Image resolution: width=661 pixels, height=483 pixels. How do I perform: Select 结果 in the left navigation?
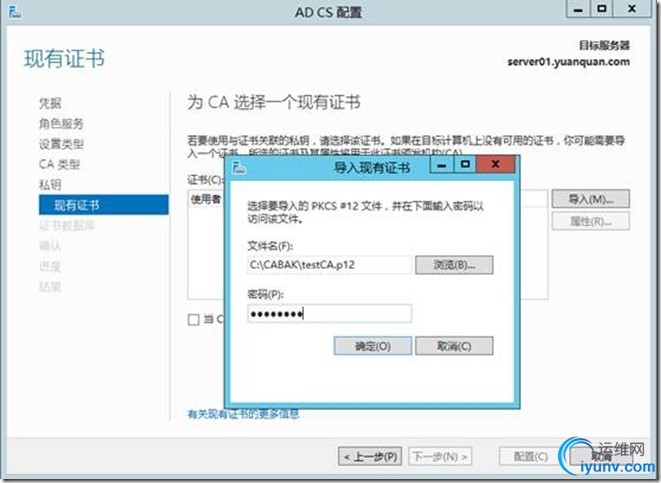(x=50, y=287)
